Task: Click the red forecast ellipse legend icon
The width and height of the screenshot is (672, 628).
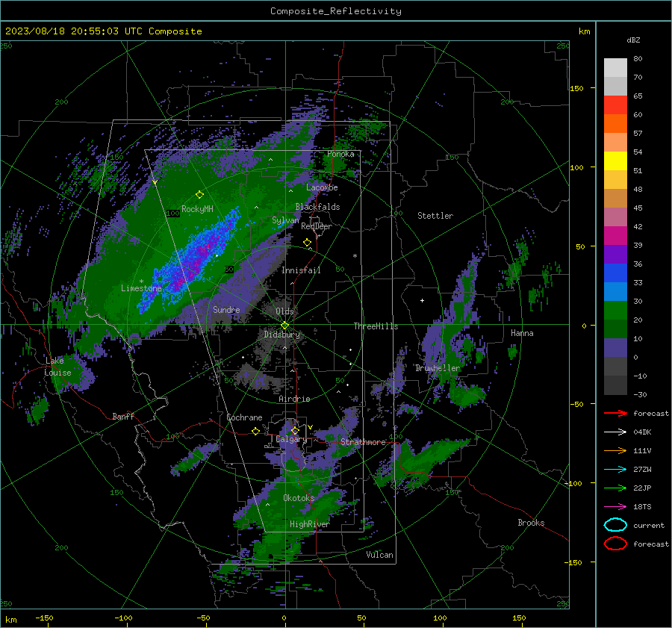Action: 615,544
